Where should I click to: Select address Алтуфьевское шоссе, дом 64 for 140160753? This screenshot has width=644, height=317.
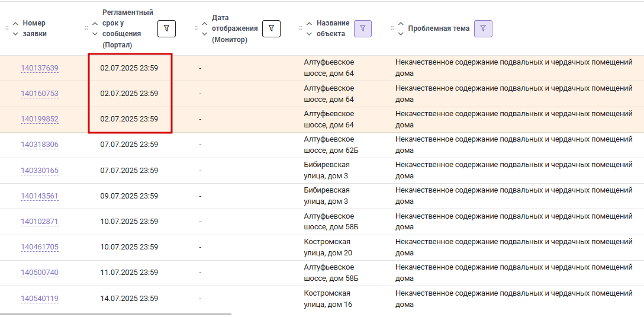[329, 94]
